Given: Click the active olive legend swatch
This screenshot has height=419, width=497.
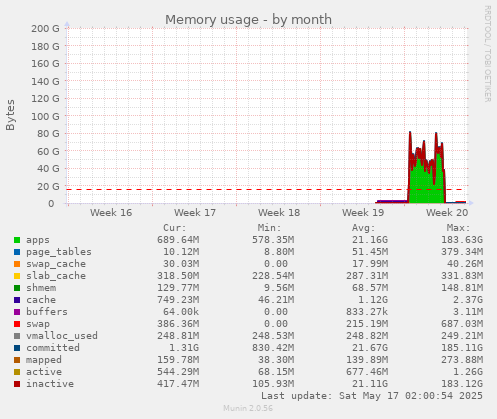Looking at the screenshot, I should click(17, 372).
